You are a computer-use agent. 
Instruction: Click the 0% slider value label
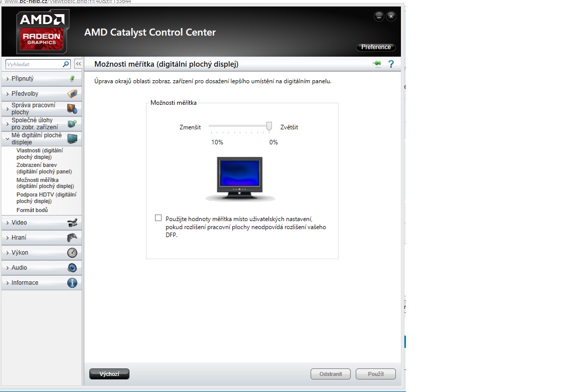coord(273,142)
